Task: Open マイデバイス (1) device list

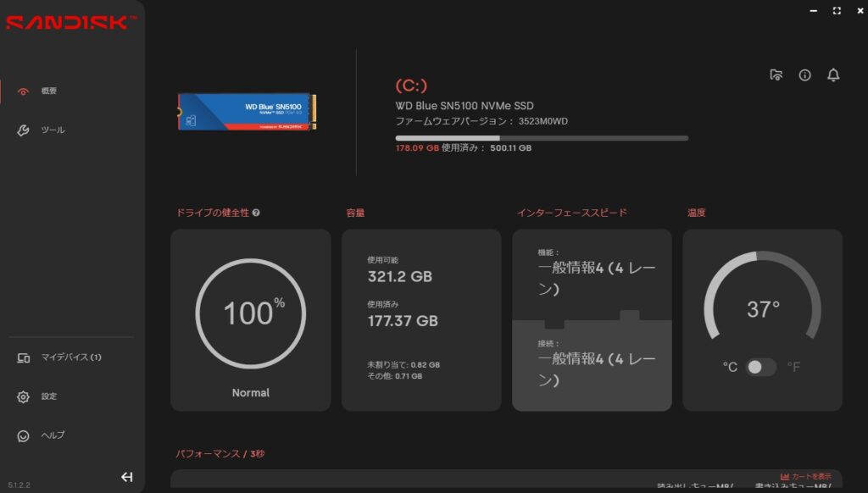Action: 71,357
